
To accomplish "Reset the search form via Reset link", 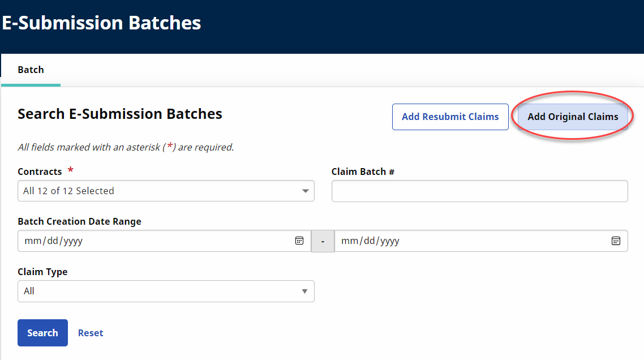I will [91, 333].
